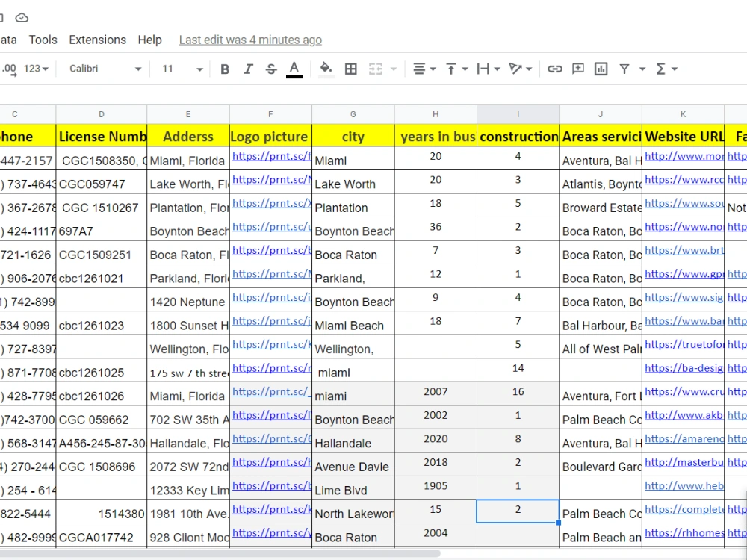Click phone cell 822-5444
747x560 pixels.
[x=28, y=512]
